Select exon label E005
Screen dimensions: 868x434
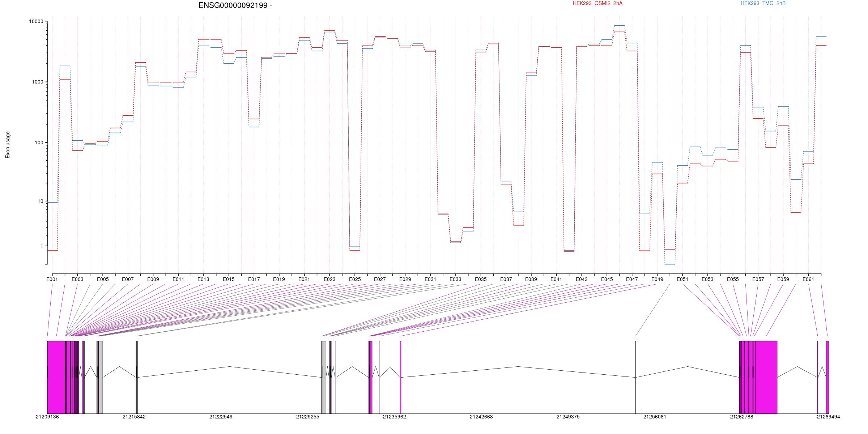(103, 279)
